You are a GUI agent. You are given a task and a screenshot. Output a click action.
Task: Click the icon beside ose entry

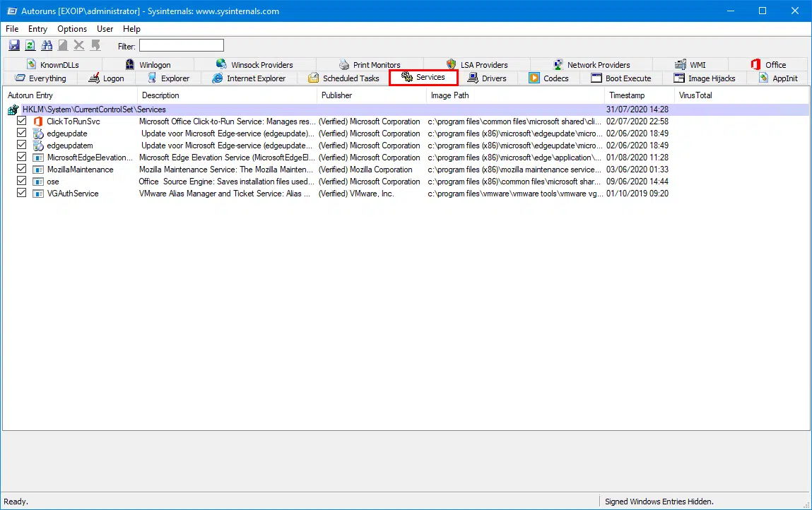37,182
